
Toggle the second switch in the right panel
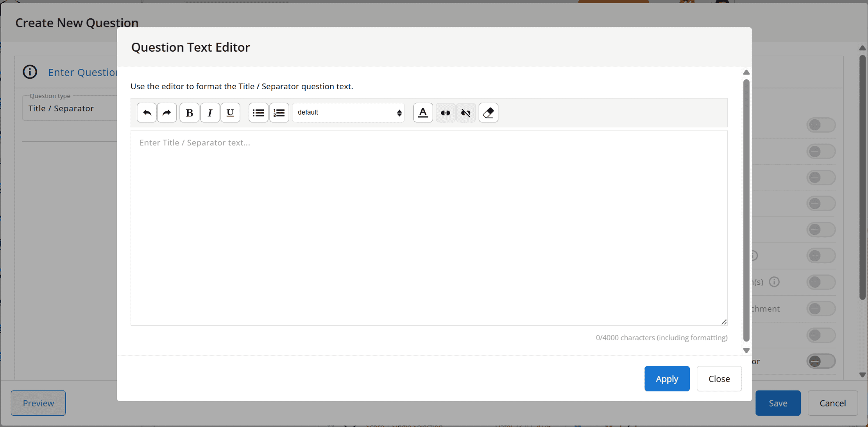821,151
